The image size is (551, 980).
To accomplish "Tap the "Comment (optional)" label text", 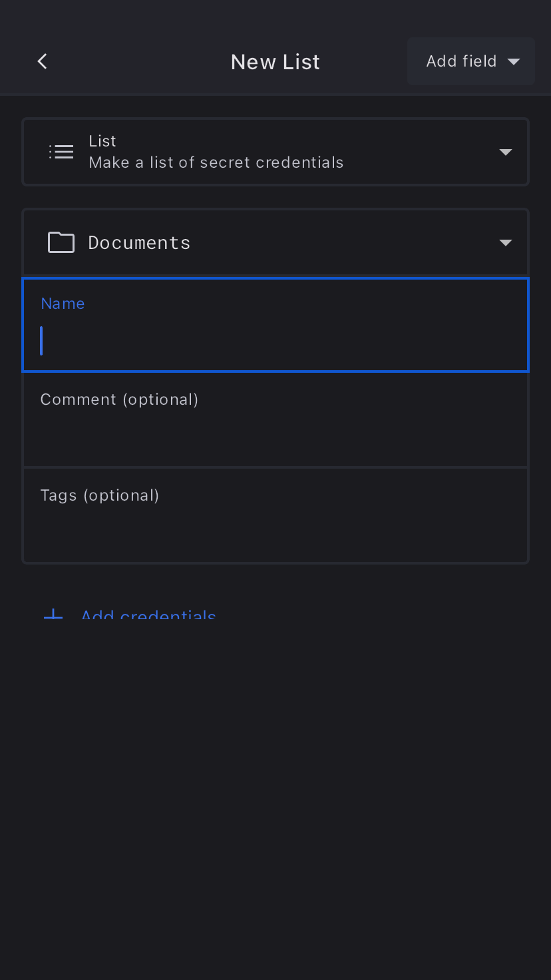I will point(119,399).
